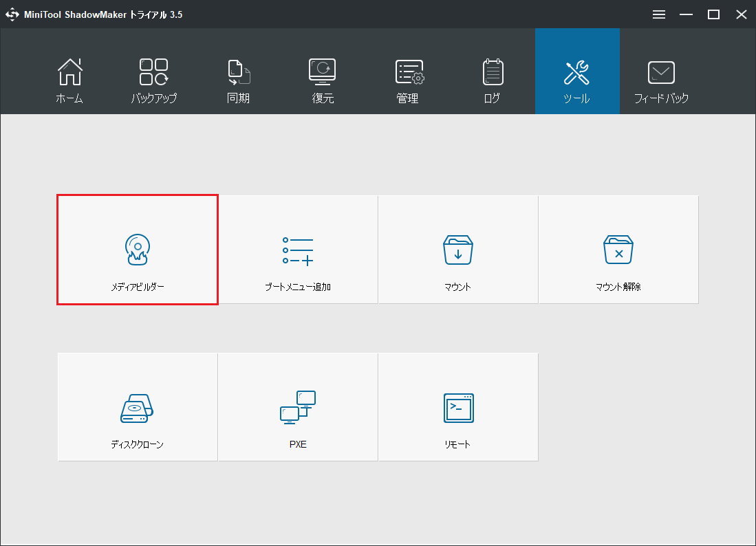Select the バックアップ navigation icon
Image resolution: width=756 pixels, height=546 pixels.
153,71
